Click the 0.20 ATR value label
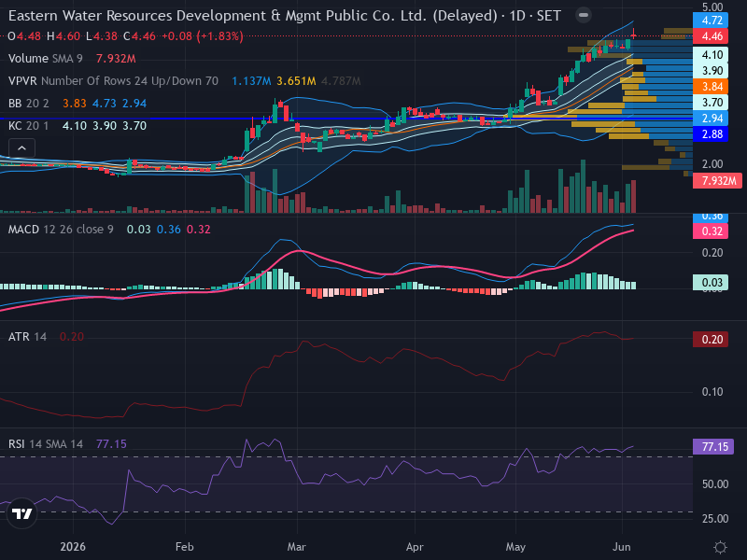This screenshot has width=747, height=560. (711, 340)
